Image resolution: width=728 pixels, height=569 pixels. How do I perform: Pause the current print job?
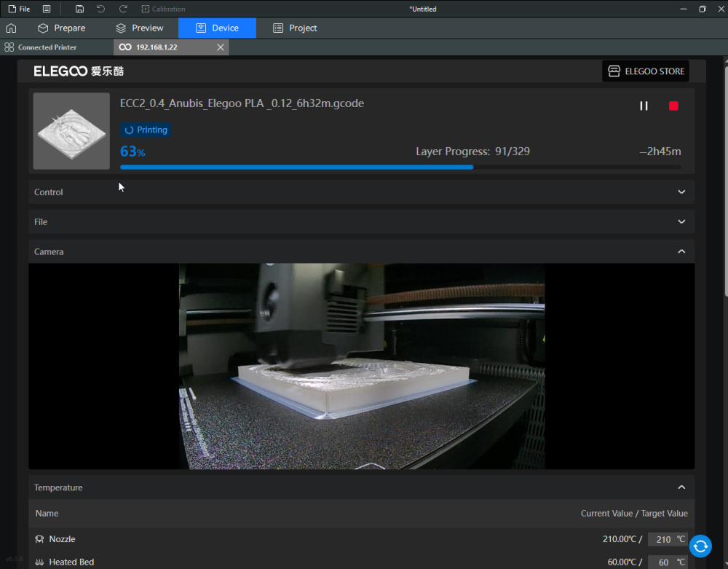(x=644, y=106)
